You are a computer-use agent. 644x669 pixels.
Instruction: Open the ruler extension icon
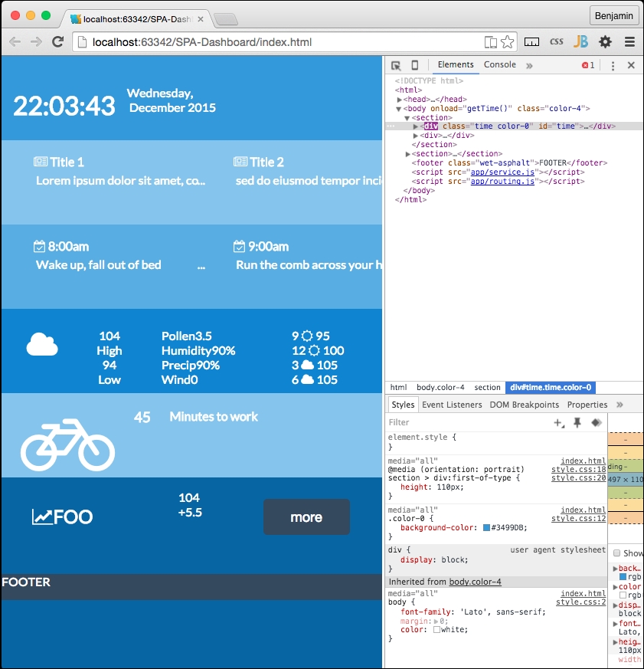[x=531, y=42]
